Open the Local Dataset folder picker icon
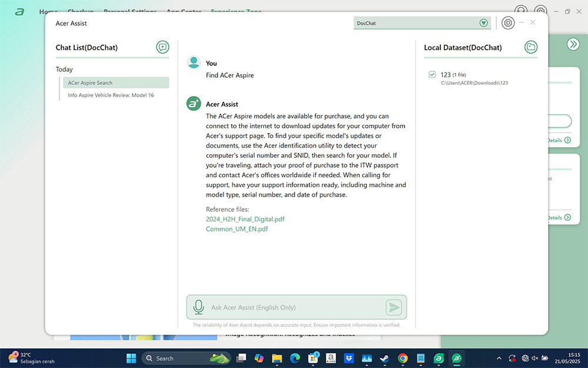 click(x=530, y=47)
